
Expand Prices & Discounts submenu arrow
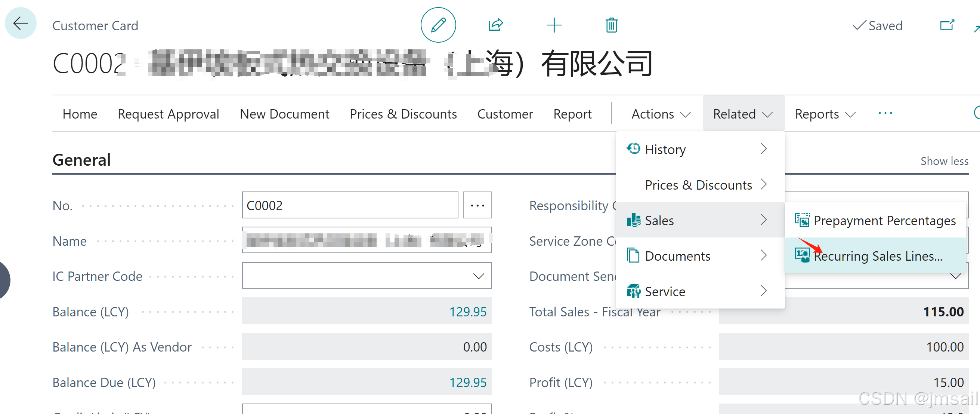pos(763,184)
